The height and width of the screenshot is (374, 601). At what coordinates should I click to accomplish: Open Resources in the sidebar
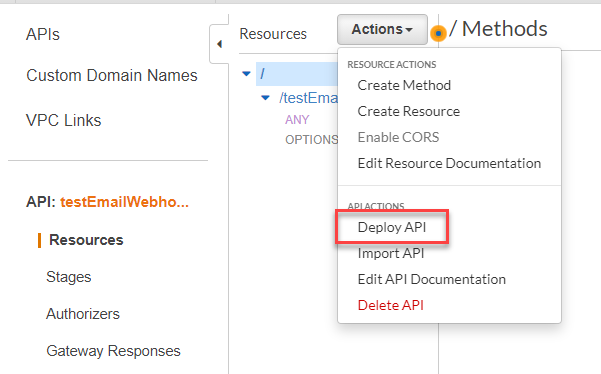pyautogui.click(x=86, y=240)
